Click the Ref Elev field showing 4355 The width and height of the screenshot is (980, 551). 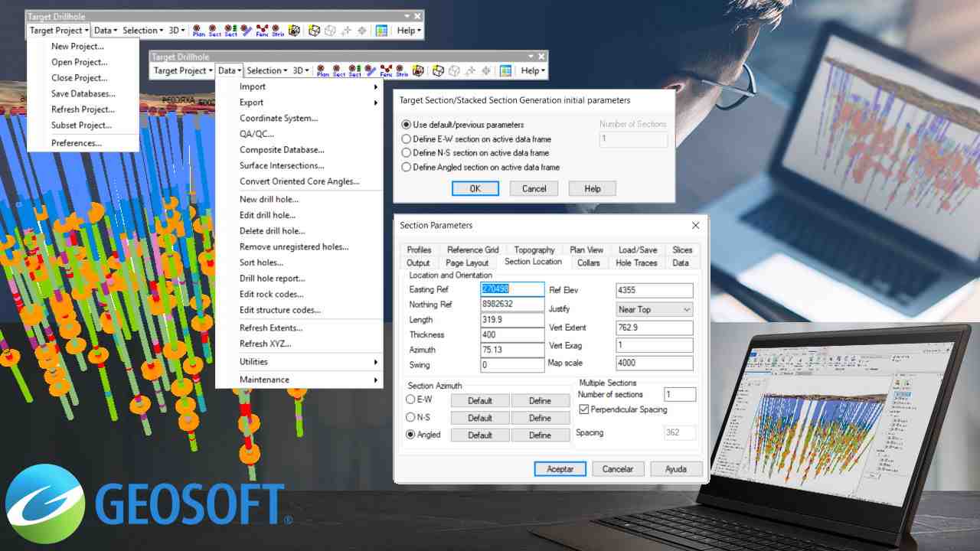[655, 290]
